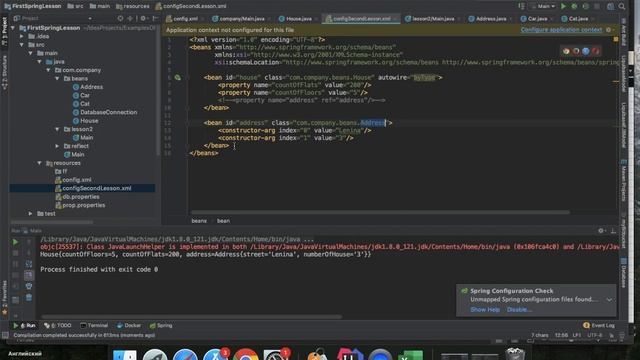Image resolution: width=640 pixels, height=360 pixels.
Task: Open in Chrome browser icon in editor
Action: tap(566, 51)
